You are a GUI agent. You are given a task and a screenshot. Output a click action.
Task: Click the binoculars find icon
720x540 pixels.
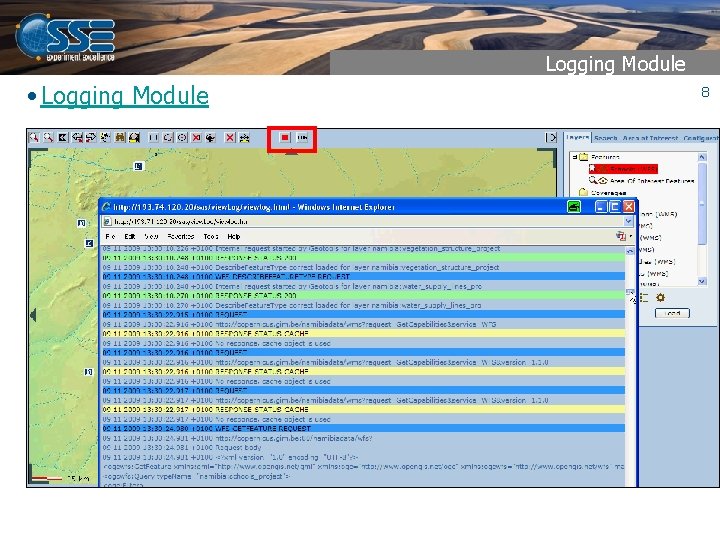(x=120, y=137)
